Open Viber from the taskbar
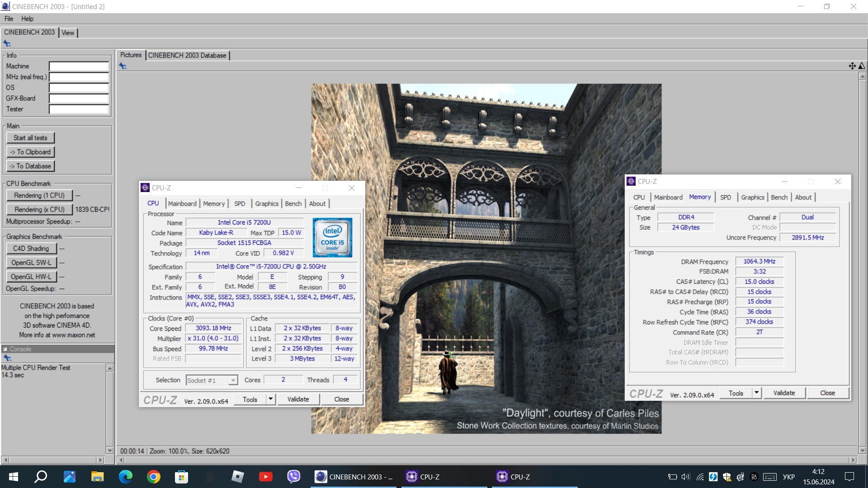Viewport: 868px width, 488px height. pyautogui.click(x=294, y=477)
